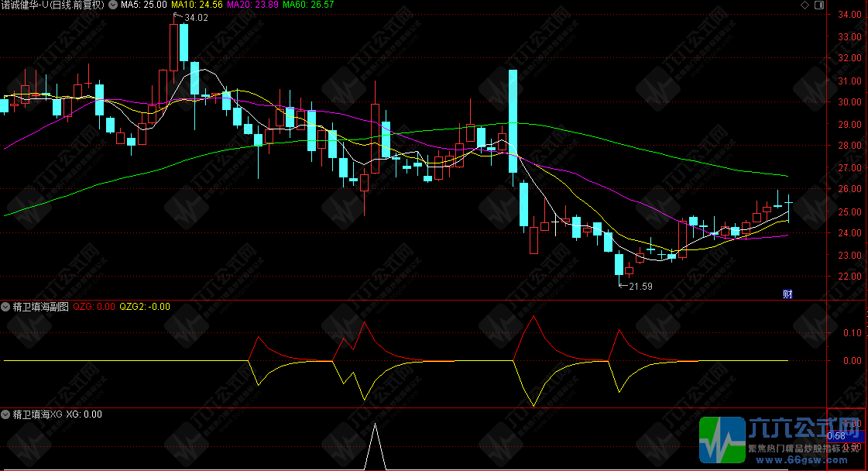Click the 30.00 price axis label
868x471 pixels.
tap(849, 102)
